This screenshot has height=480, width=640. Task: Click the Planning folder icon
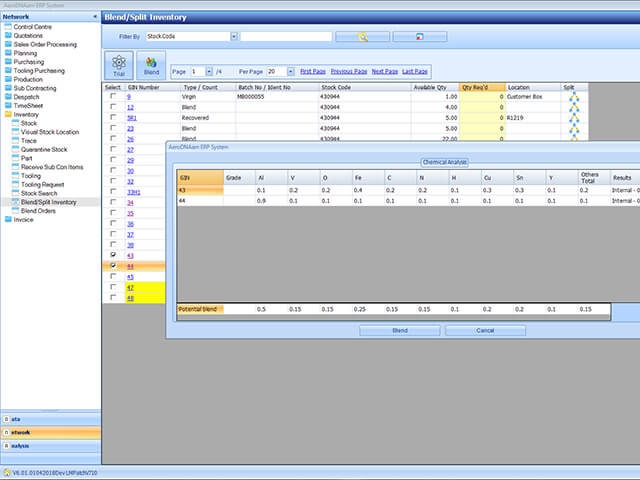[8, 53]
